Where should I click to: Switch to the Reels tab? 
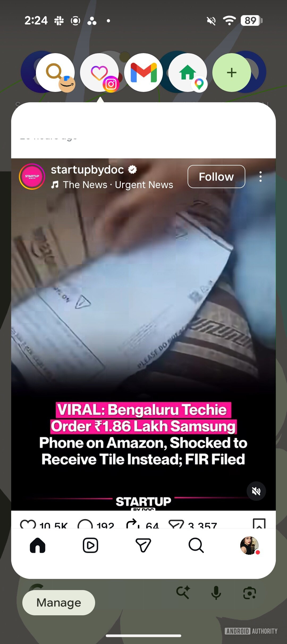[x=90, y=545]
